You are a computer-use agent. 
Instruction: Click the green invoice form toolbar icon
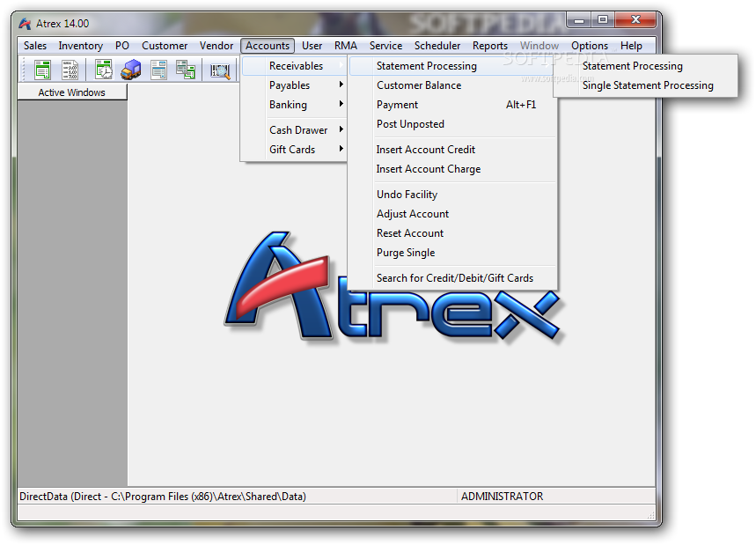pos(42,70)
